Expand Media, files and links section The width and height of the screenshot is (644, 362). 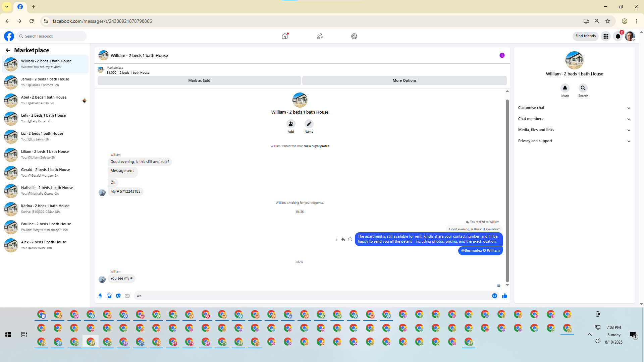pos(574,130)
